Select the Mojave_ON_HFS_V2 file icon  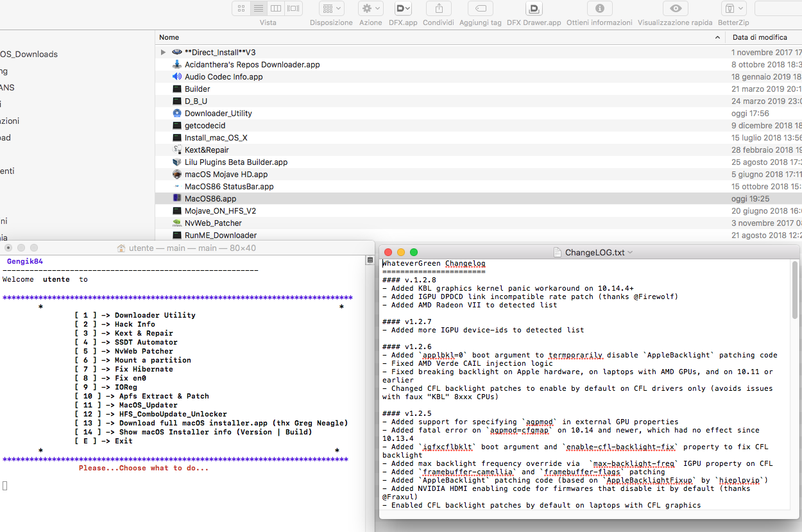(177, 210)
